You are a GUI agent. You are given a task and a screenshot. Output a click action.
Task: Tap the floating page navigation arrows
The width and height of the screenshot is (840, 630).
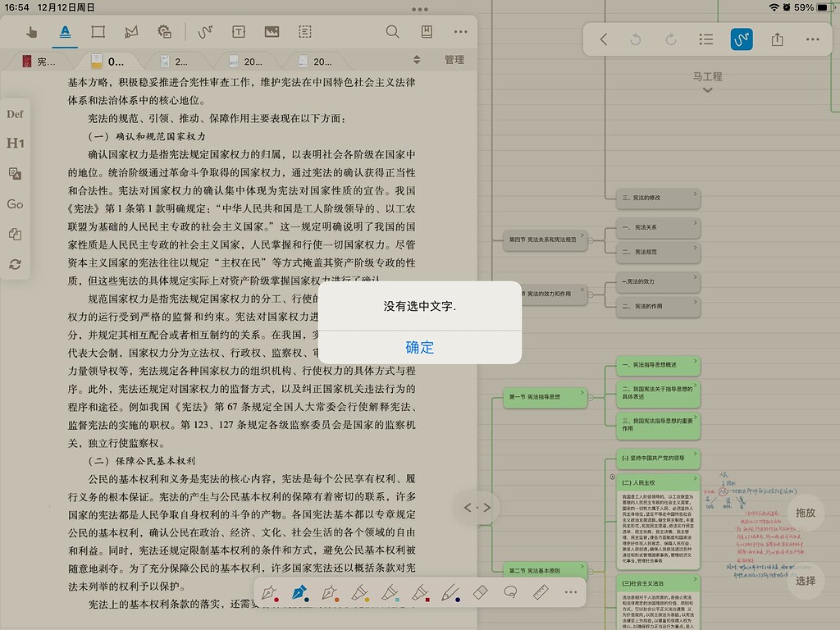point(477,507)
